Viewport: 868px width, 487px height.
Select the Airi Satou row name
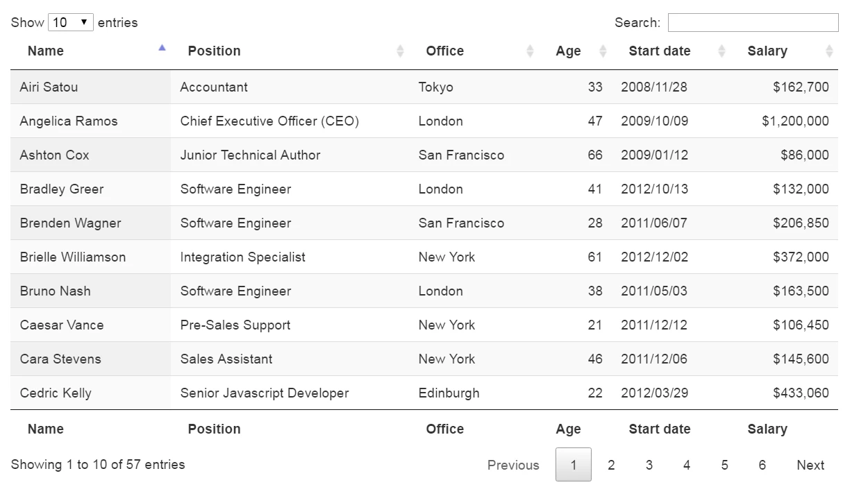coord(49,87)
